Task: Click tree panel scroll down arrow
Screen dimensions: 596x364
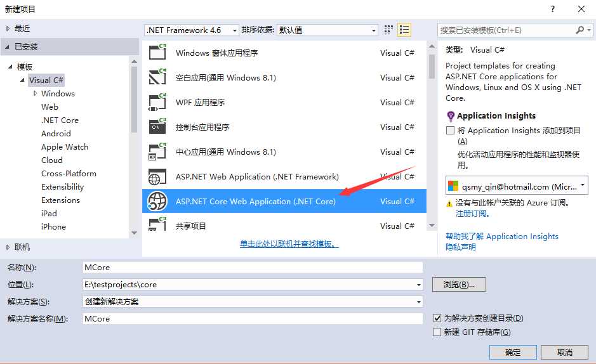Action: (134, 233)
